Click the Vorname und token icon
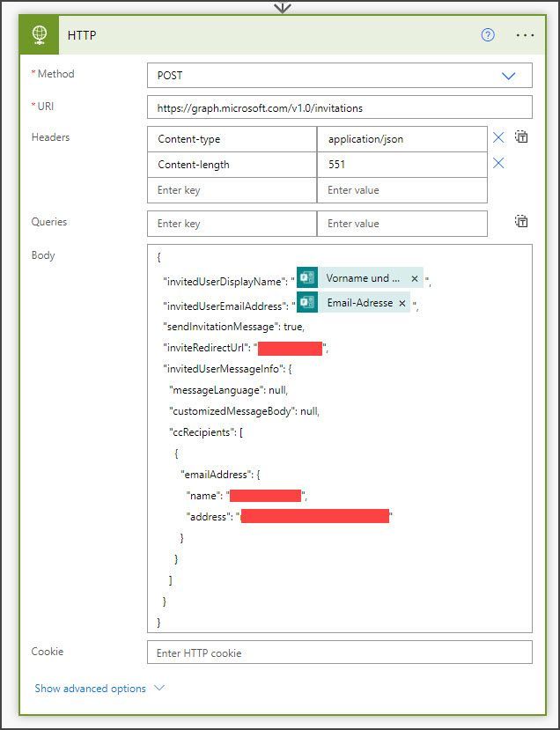The height and width of the screenshot is (730, 560). (x=307, y=278)
